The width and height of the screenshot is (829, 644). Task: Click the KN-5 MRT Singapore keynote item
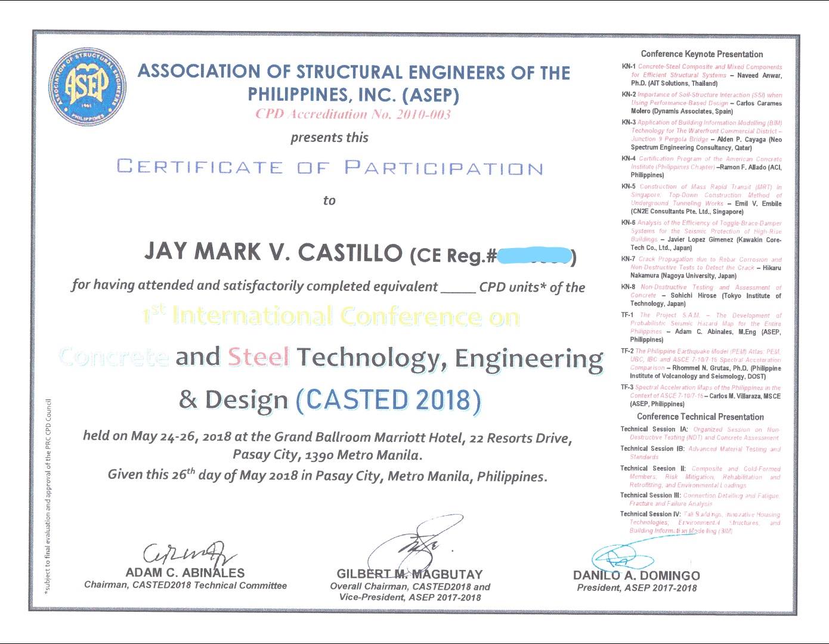[x=704, y=199]
